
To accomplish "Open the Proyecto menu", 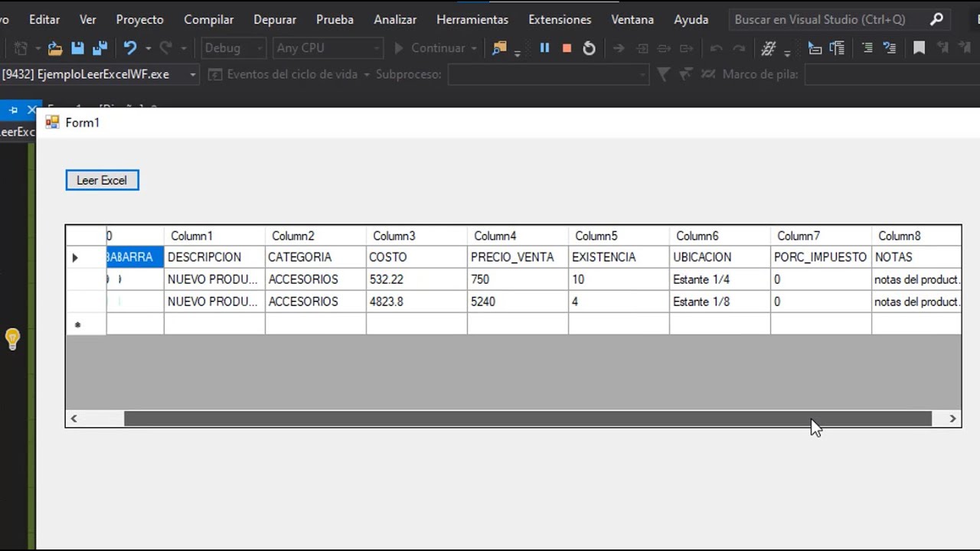I will (140, 19).
